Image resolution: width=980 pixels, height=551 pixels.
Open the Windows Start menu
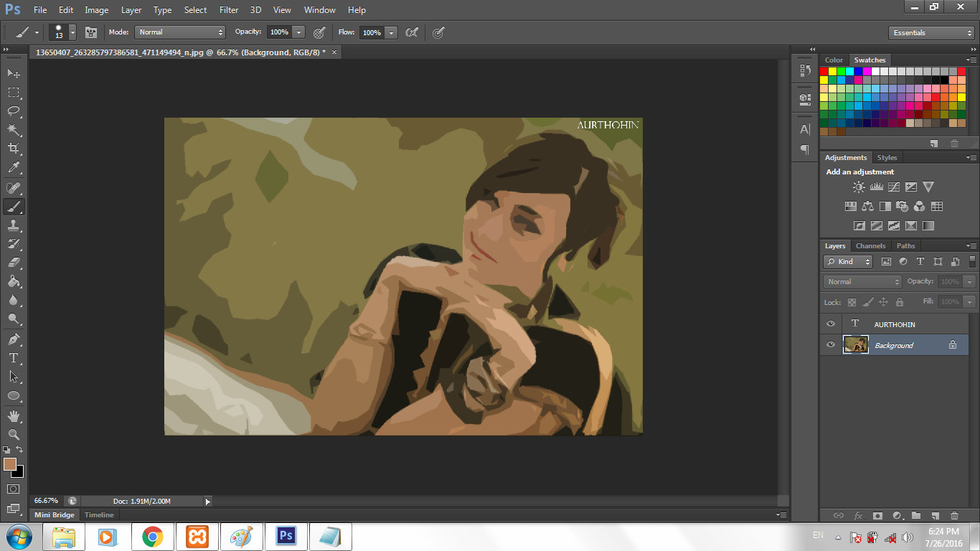click(19, 537)
